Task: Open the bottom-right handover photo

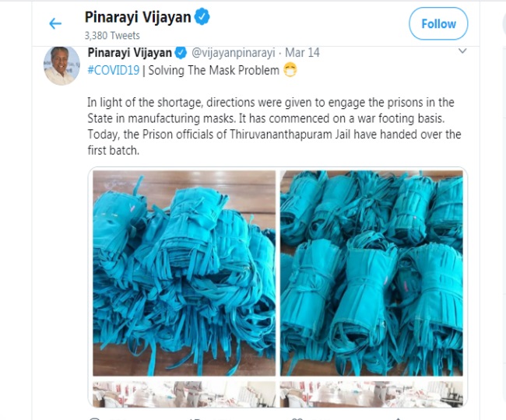Action: (371, 394)
